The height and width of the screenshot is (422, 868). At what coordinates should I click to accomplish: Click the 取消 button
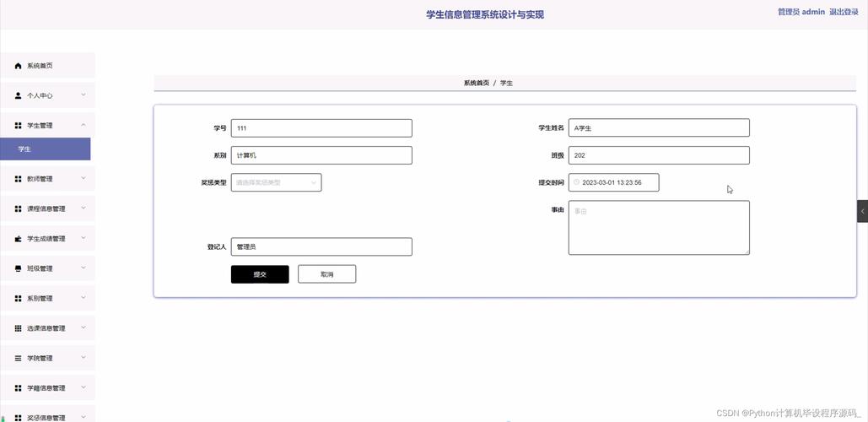tap(326, 274)
